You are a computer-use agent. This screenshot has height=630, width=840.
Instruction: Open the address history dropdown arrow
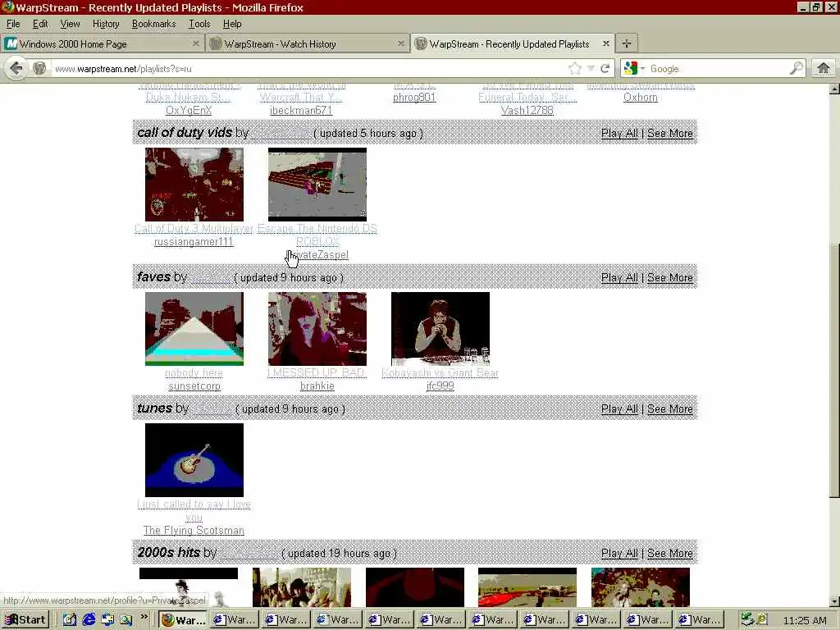coord(591,68)
